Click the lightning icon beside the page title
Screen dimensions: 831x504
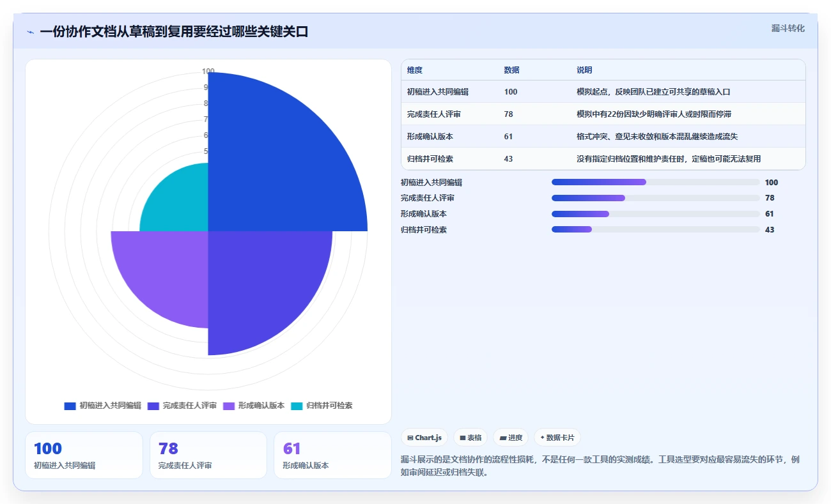click(30, 32)
